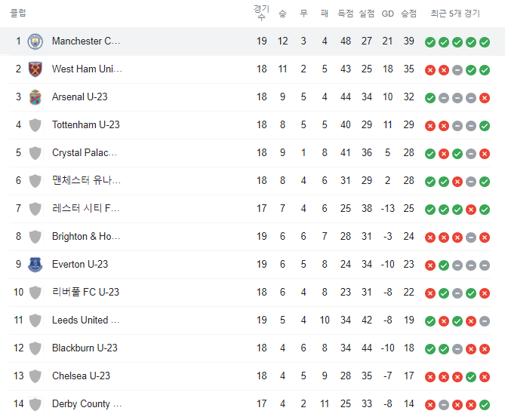Click the 승점 column header
Viewport: 505px width, 420px height.
(408, 14)
